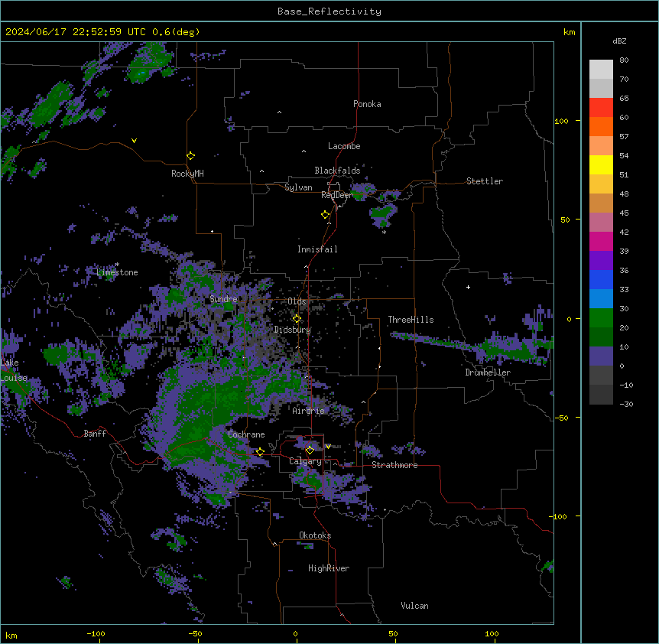Select the white asterisk below the RedDeer echo

pyautogui.click(x=384, y=232)
